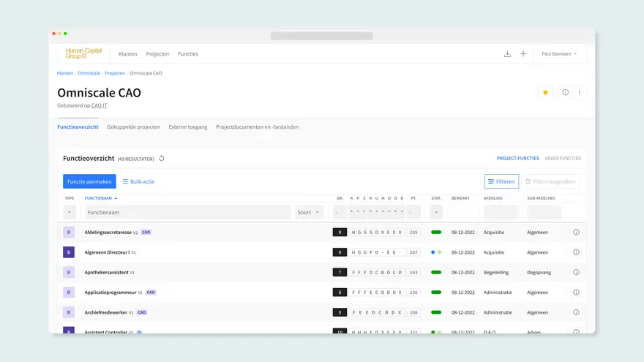Click the Dagopvang sub-afdeling cell
Image resolution: width=644 pixels, height=362 pixels.
click(x=539, y=273)
